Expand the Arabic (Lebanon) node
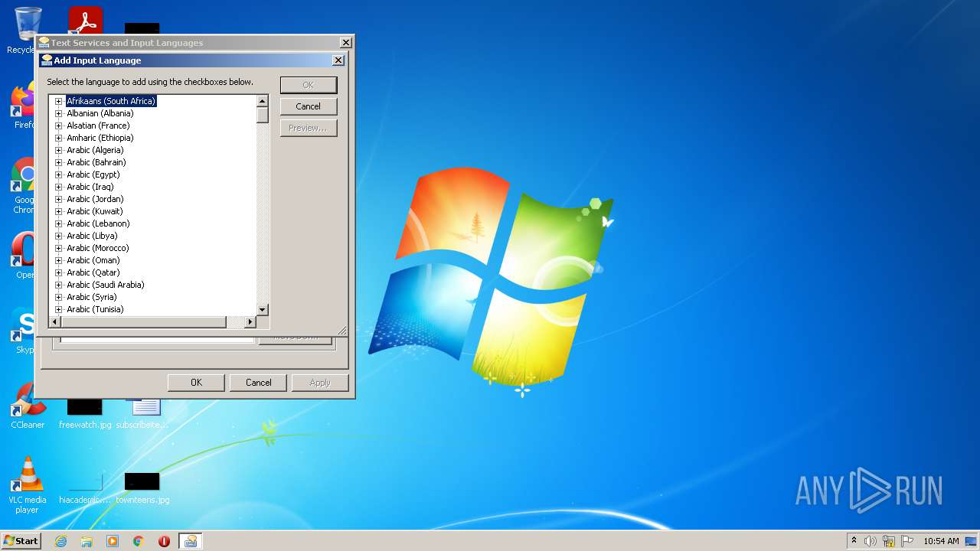This screenshot has width=980, height=551. pyautogui.click(x=58, y=223)
